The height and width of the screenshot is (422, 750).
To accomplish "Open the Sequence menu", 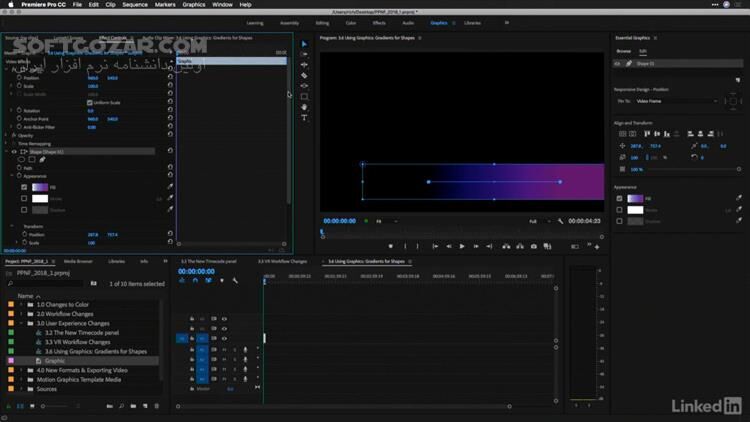I will 135,4.
